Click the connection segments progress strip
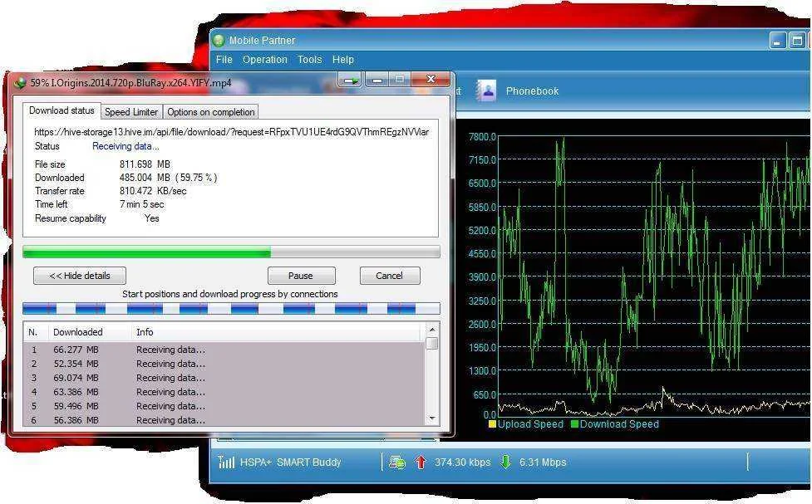 (232, 309)
